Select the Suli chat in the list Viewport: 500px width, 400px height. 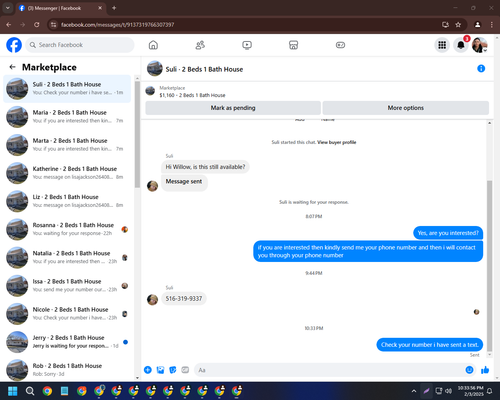pyautogui.click(x=67, y=89)
